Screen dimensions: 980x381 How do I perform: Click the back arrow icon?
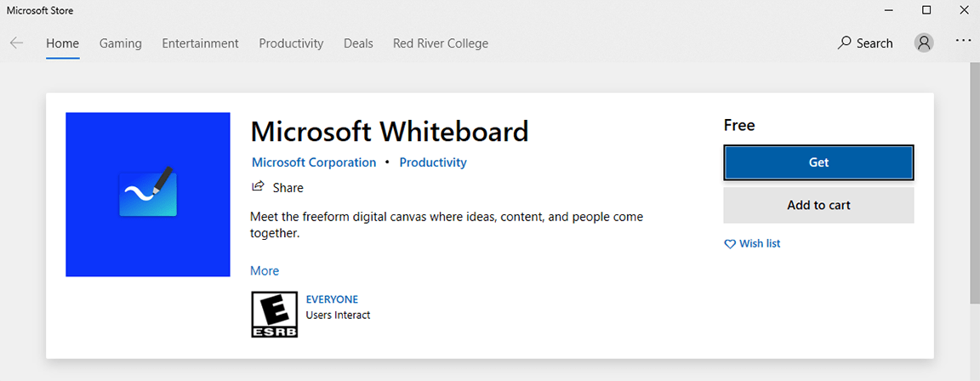(16, 43)
